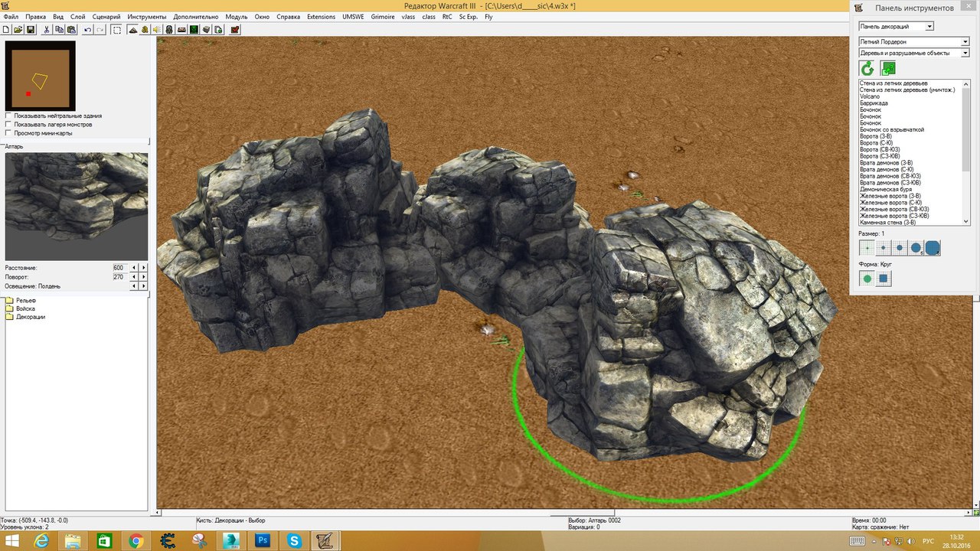
Task: Open the Сценарий menu
Action: 106,17
